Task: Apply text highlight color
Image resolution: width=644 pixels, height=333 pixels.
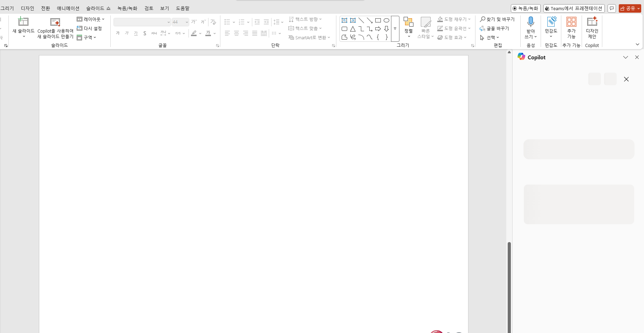Action: point(194,33)
